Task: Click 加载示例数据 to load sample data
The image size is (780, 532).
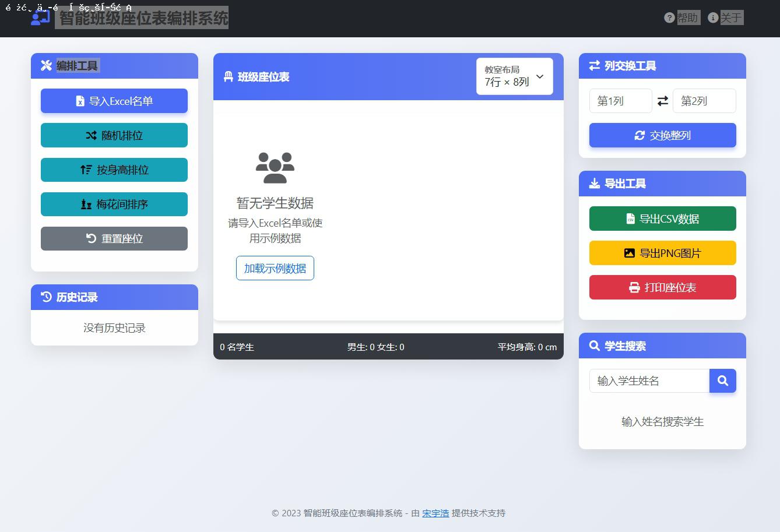Action: click(x=275, y=268)
